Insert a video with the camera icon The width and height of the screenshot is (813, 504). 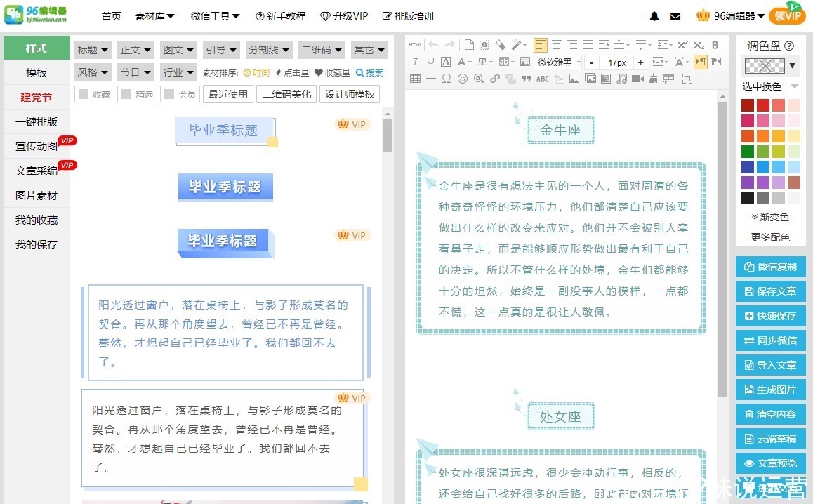[637, 79]
